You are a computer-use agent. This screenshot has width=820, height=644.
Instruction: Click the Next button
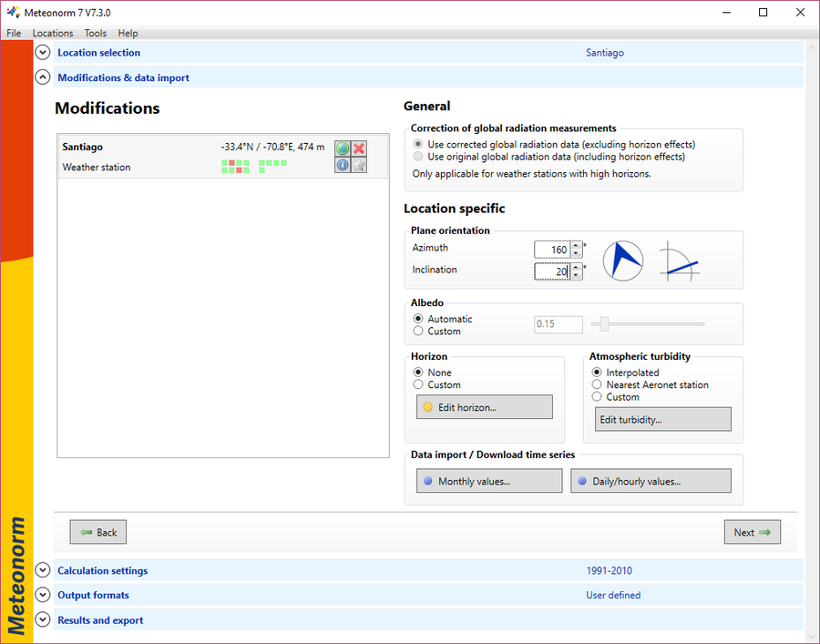752,532
